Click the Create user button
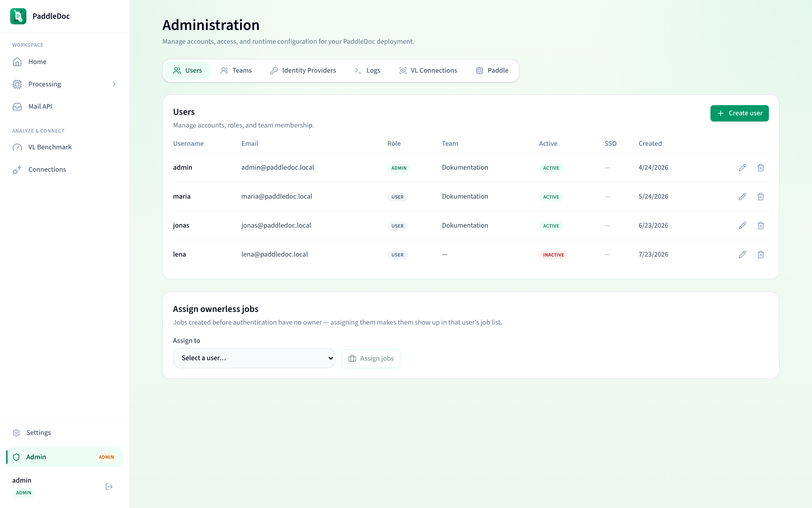The image size is (812, 508). [x=739, y=113]
